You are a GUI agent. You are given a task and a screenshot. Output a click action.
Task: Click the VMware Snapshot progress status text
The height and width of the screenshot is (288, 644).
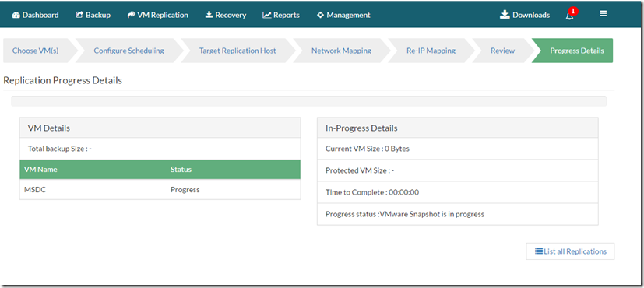point(405,214)
